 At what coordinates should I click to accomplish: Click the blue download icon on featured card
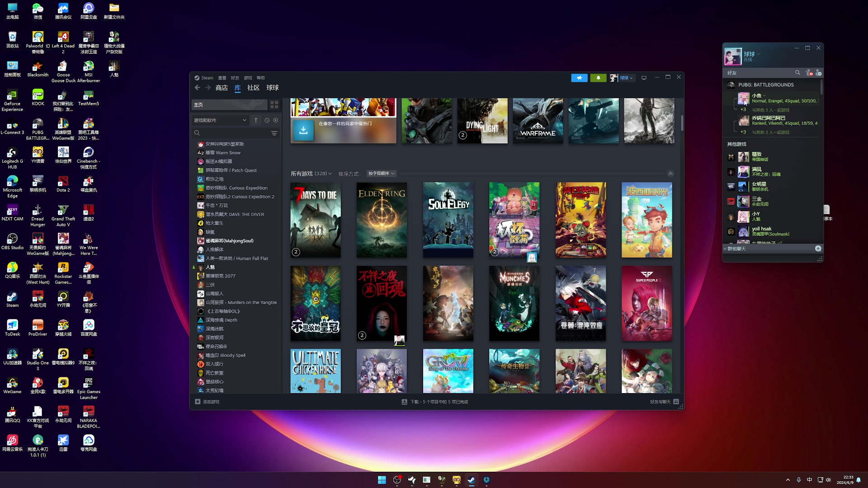tap(303, 130)
